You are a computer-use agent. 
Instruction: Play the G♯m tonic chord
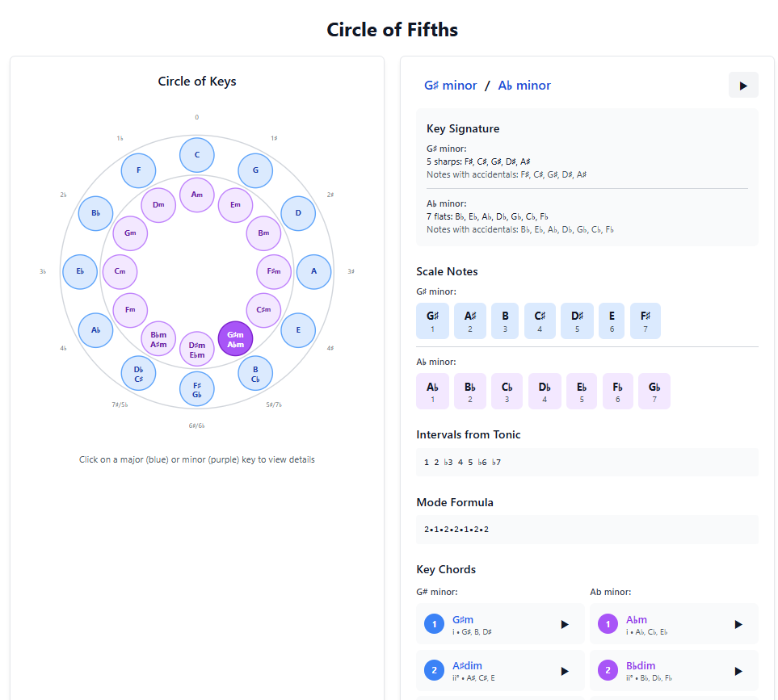[x=564, y=624]
